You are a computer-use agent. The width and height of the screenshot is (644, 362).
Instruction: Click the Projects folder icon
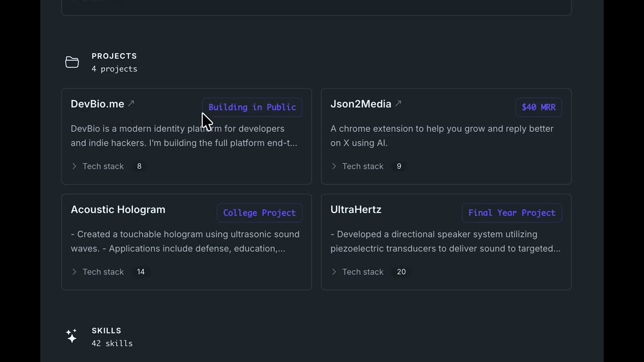click(72, 62)
